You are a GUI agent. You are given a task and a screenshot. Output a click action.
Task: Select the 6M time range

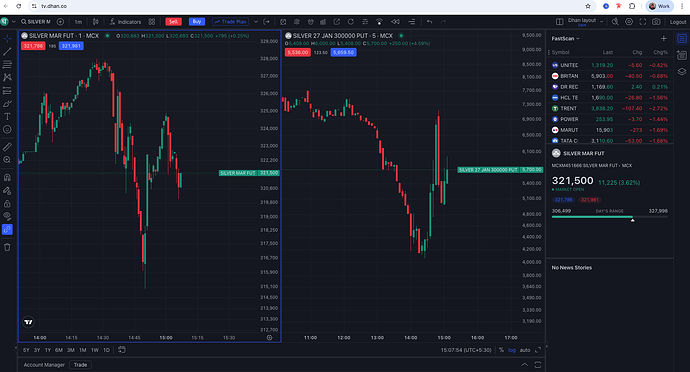59,350
